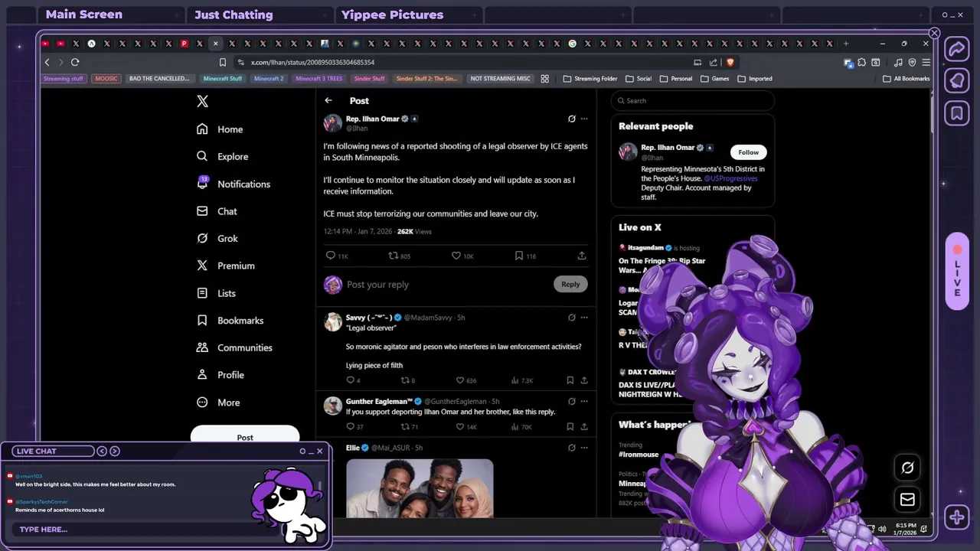980x551 pixels.
Task: Open Notifications in X sidebar
Action: coord(233,184)
